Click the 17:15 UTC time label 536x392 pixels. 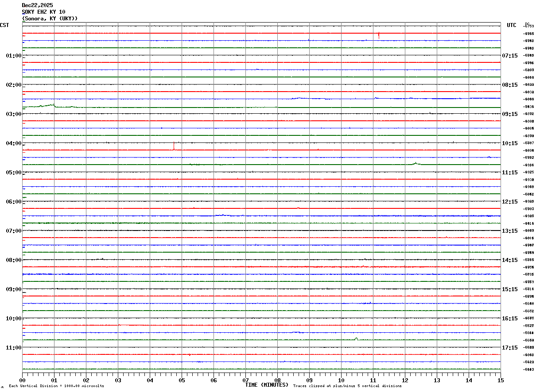pyautogui.click(x=509, y=348)
